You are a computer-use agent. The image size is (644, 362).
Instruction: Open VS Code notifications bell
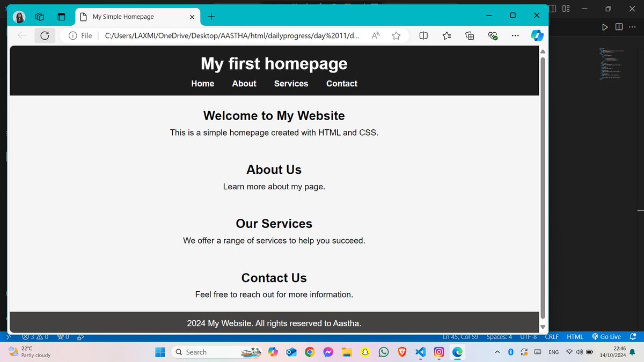click(x=633, y=337)
